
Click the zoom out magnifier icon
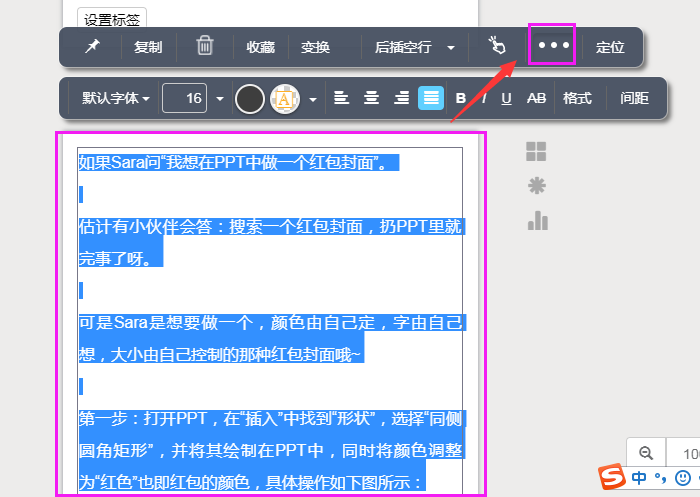[x=646, y=453]
